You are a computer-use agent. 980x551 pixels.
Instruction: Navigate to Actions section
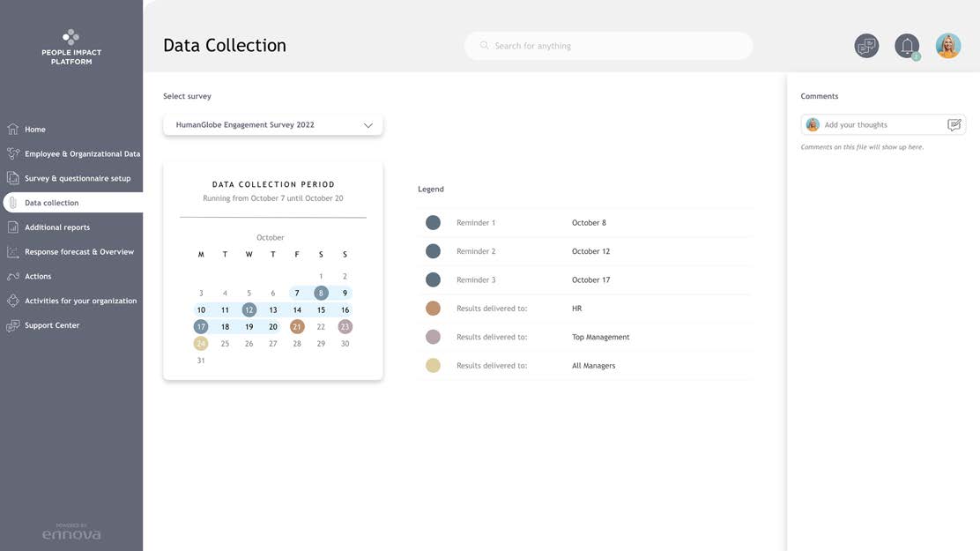tap(38, 277)
